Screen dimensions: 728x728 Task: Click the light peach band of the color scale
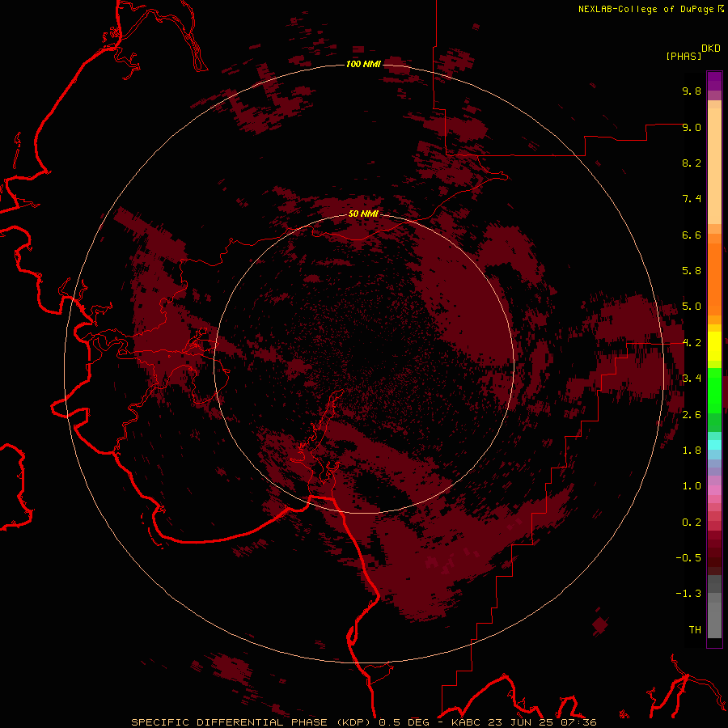[x=714, y=167]
